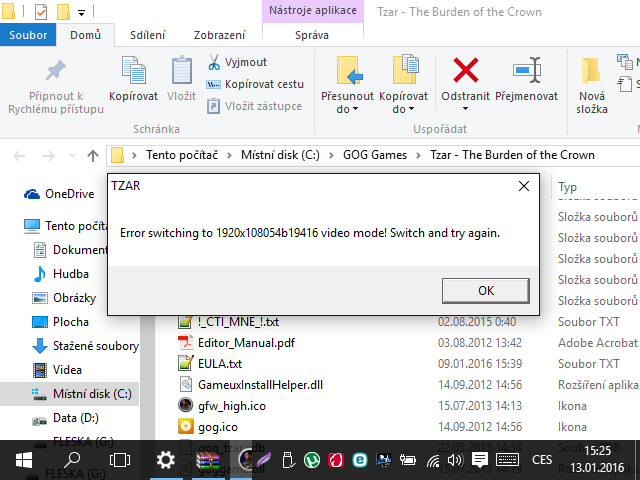This screenshot has width=640, height=480.
Task: Go up one folder level with up arrow
Action: [92, 155]
